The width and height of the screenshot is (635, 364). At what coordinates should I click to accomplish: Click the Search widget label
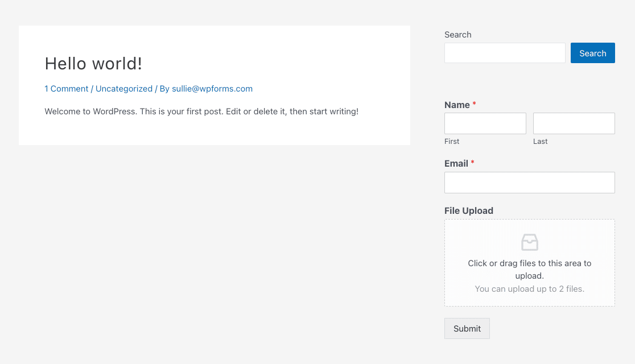458,35
